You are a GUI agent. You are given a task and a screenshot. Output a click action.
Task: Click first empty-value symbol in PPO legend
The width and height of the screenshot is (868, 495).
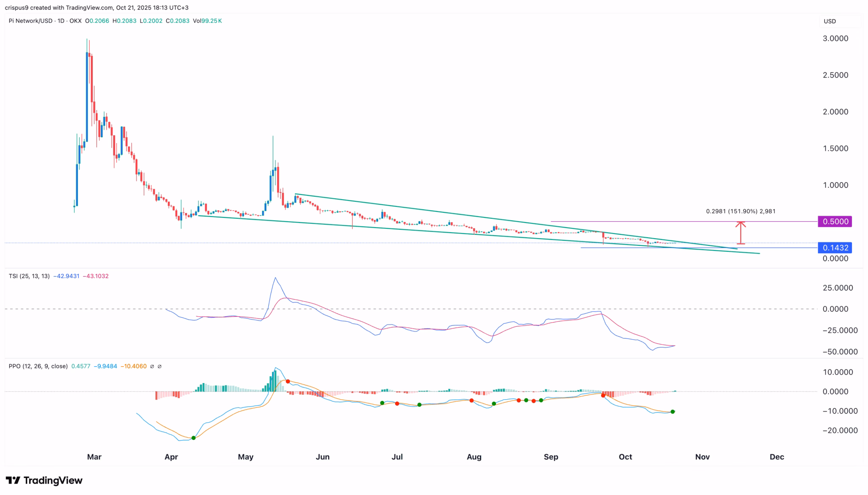(153, 366)
